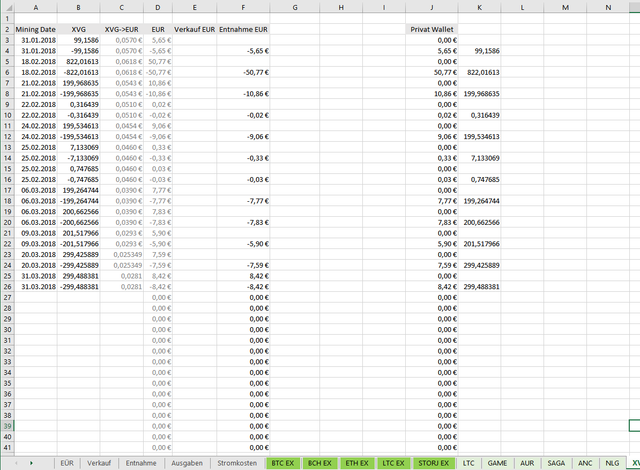
Task: Switch to the SAGA sheet tab
Action: coord(556,463)
